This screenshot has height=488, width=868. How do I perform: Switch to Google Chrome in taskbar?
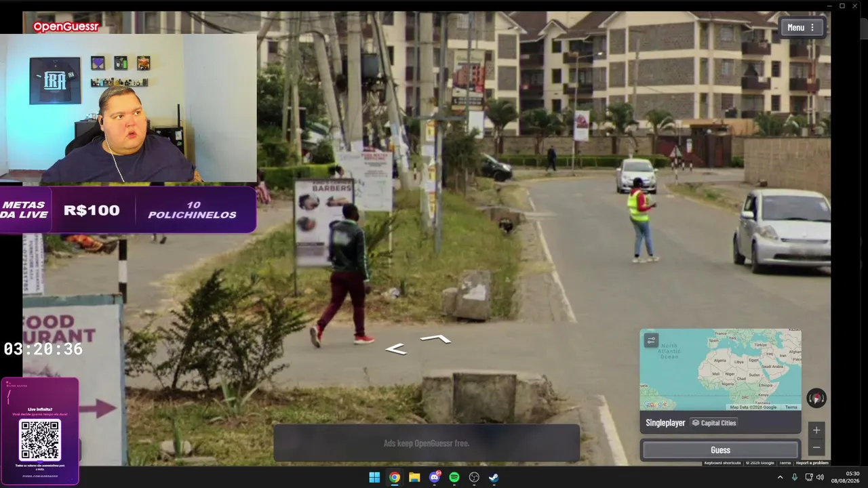coord(394,477)
